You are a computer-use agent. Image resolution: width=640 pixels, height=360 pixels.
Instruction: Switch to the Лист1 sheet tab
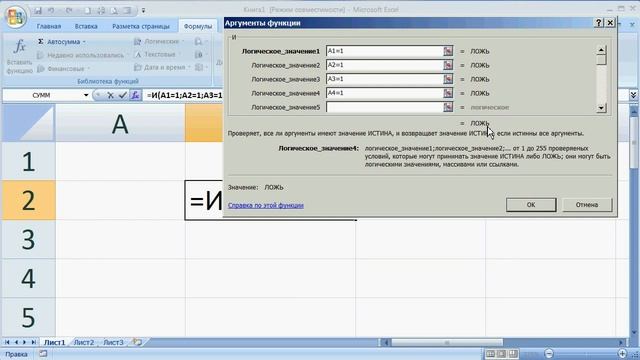pyautogui.click(x=55, y=342)
